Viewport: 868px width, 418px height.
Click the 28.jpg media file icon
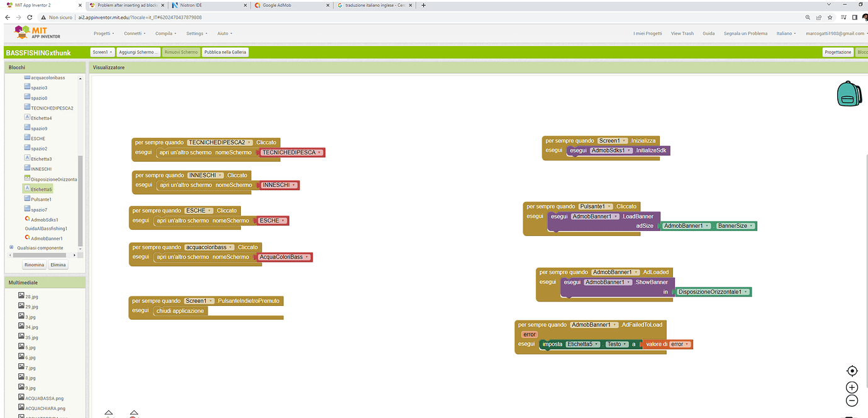pos(21,296)
